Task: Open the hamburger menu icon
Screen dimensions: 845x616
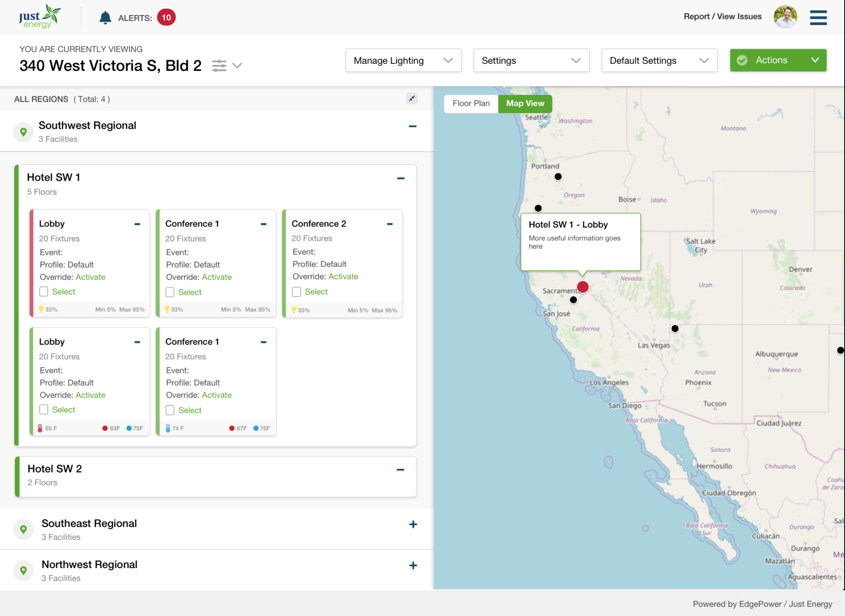Action: [x=818, y=18]
